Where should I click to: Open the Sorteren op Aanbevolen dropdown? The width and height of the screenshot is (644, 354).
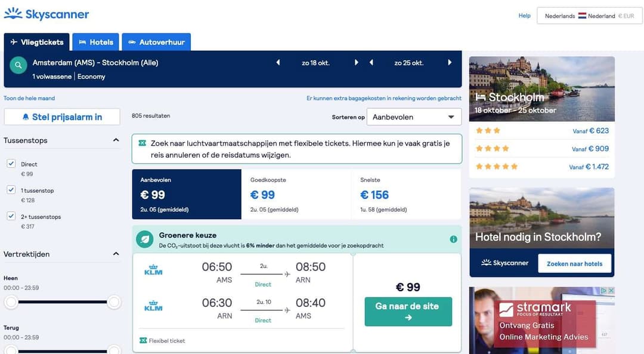pyautogui.click(x=414, y=117)
